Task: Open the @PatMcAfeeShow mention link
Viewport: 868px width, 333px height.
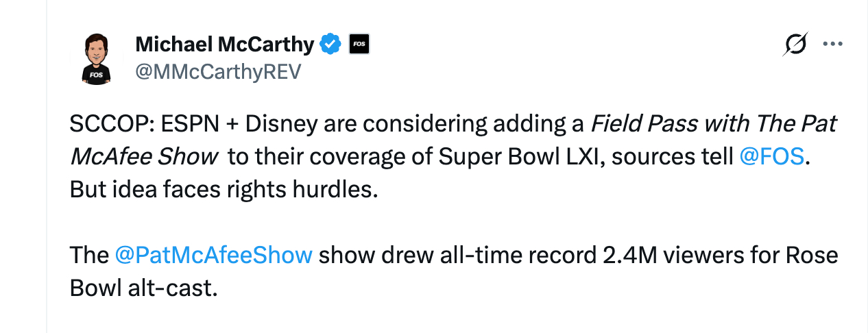Action: [213, 255]
